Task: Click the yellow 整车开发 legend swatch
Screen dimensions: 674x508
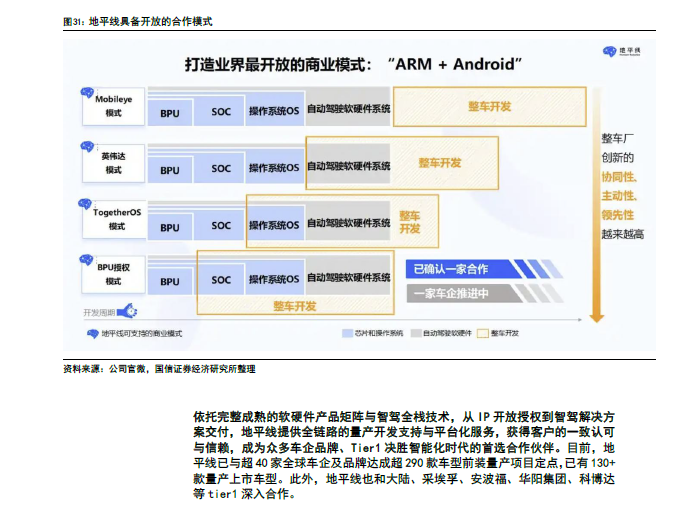Action: (x=483, y=333)
